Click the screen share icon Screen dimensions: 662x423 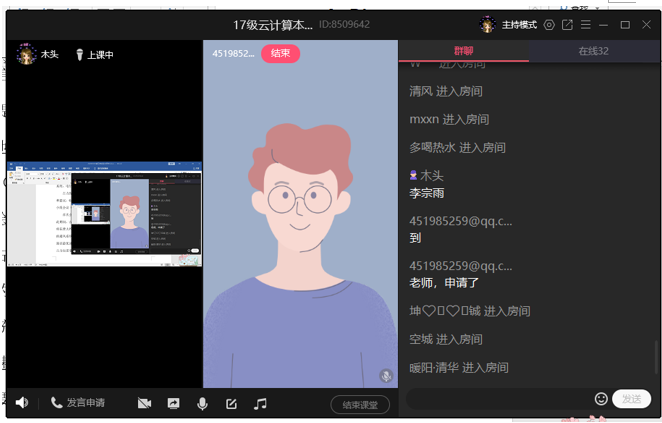tap(173, 403)
